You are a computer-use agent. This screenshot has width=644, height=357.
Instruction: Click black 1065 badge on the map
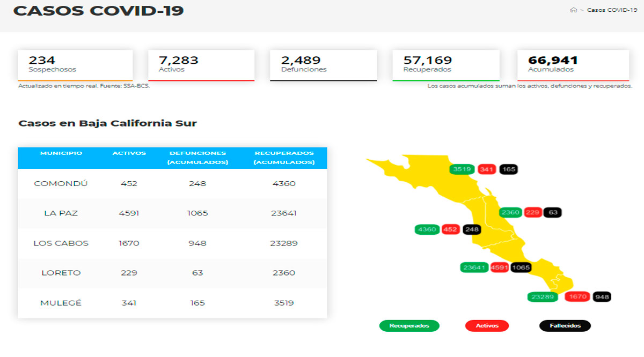pyautogui.click(x=521, y=267)
